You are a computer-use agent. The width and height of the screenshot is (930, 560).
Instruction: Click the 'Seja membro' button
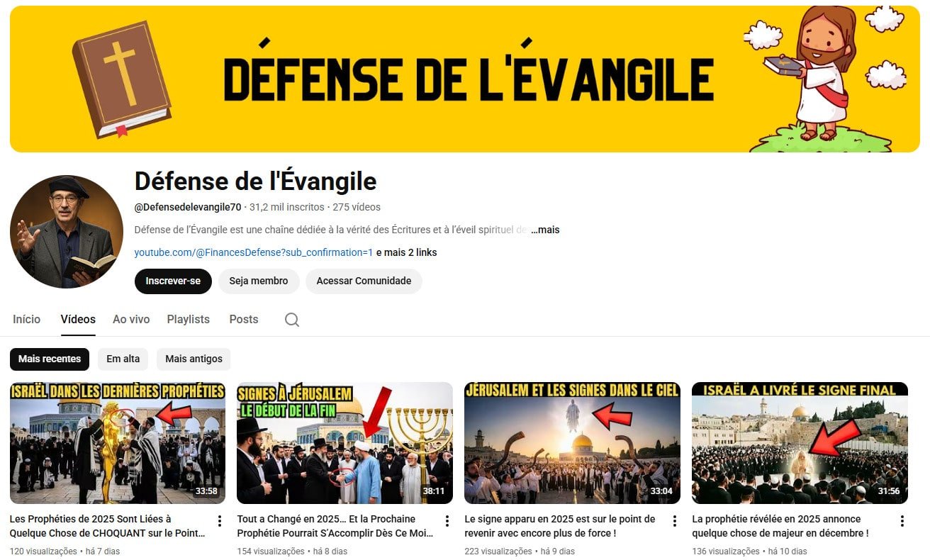point(259,281)
